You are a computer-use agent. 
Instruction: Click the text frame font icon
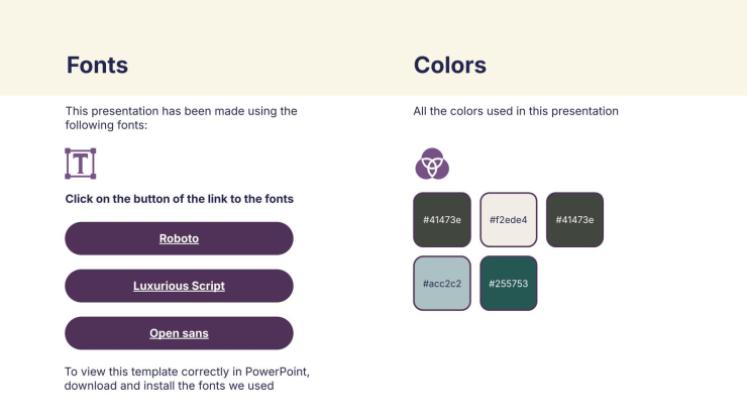coord(80,163)
